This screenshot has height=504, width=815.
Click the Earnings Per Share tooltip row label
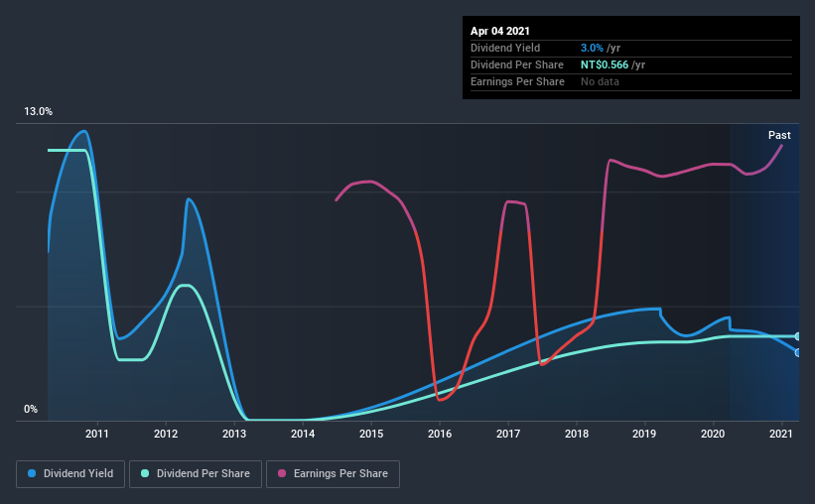click(517, 81)
